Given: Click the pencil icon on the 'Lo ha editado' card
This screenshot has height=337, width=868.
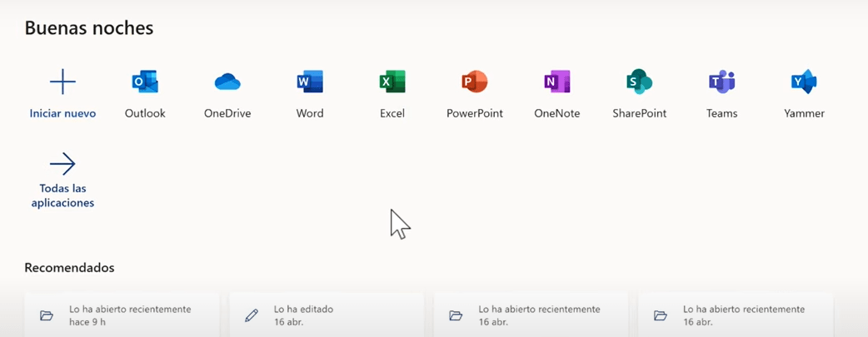Looking at the screenshot, I should [252, 316].
